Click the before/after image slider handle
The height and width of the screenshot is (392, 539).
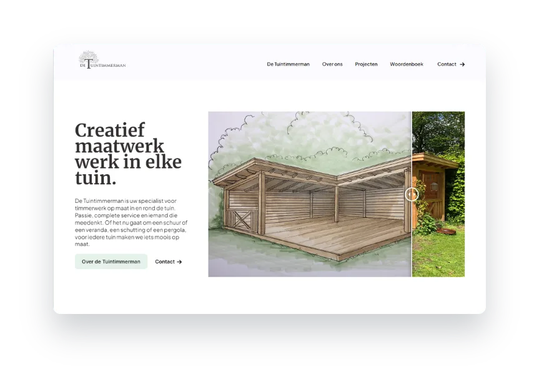[412, 195]
